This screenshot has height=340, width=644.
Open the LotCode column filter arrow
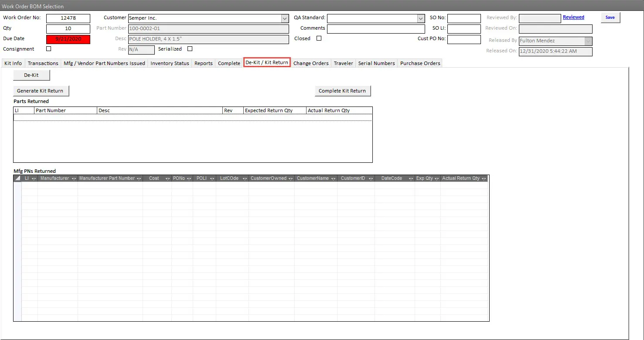pos(245,179)
